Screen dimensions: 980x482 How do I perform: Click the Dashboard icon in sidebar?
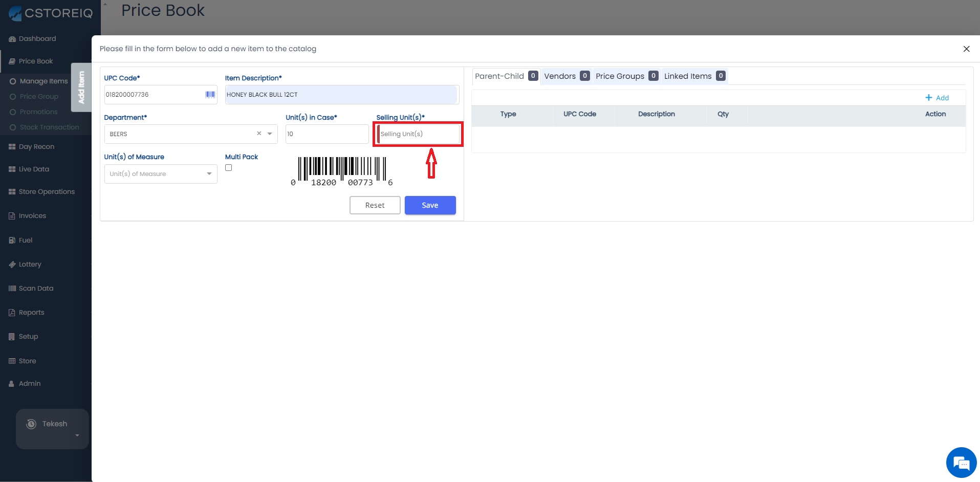(x=12, y=39)
